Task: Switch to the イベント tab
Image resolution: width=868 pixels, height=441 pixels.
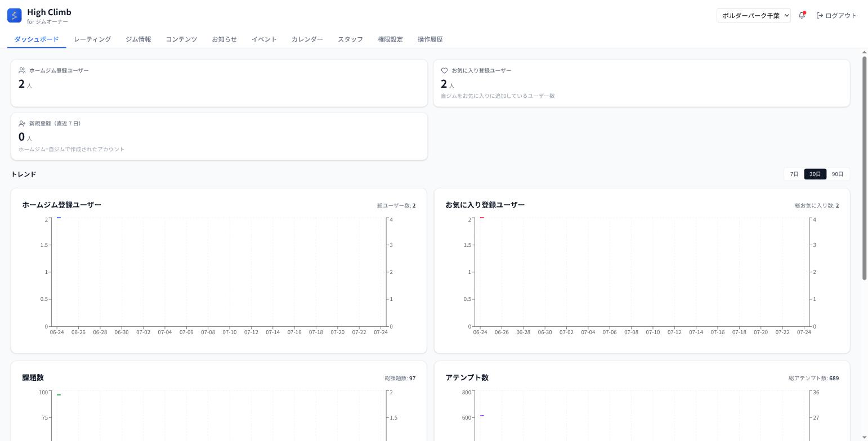Action: pos(264,39)
